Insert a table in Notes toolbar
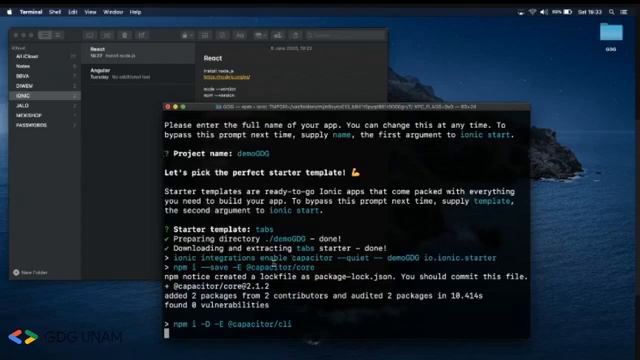This screenshot has width=640, height=360. [205, 36]
